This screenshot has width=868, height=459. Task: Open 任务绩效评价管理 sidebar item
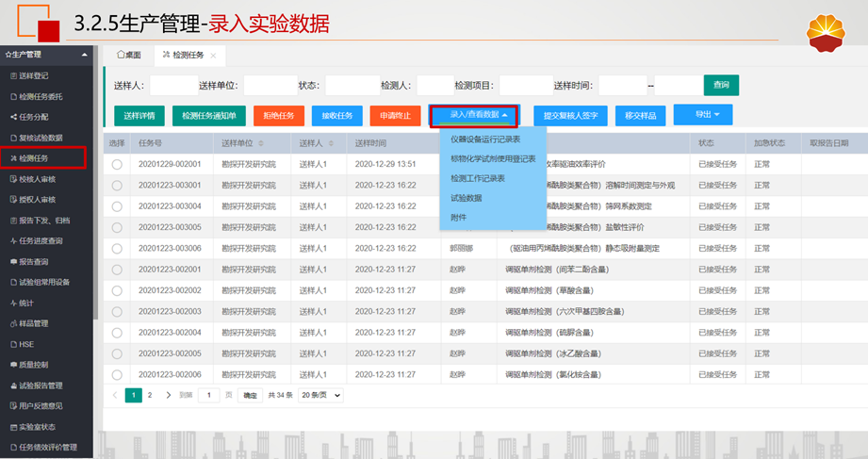click(x=43, y=448)
